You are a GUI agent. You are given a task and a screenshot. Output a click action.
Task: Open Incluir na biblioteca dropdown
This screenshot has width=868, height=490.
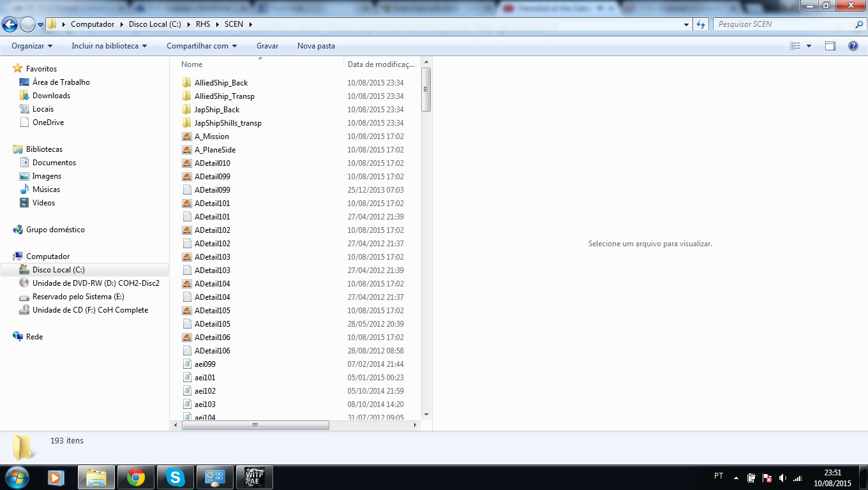coord(109,46)
